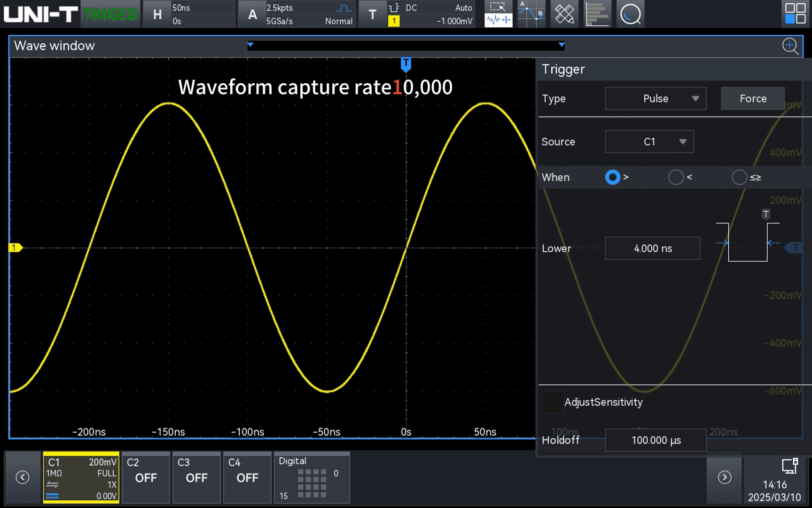Viewport: 812px width, 508px height.
Task: Open the Digital channels tab
Action: [312, 477]
